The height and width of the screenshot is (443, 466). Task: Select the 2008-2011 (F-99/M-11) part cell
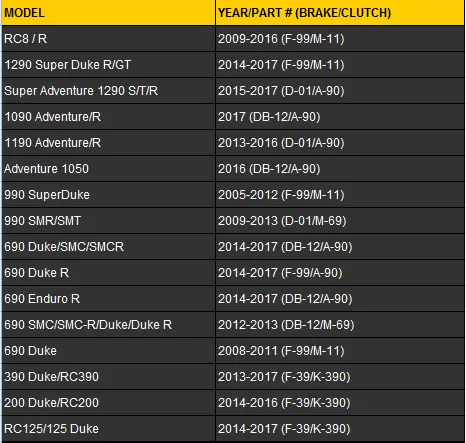(x=340, y=351)
